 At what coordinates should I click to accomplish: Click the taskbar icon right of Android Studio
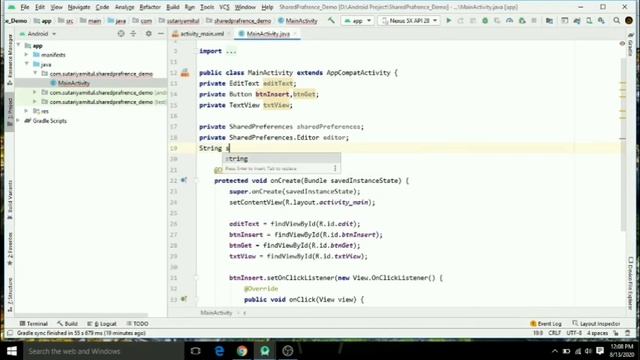click(288, 351)
